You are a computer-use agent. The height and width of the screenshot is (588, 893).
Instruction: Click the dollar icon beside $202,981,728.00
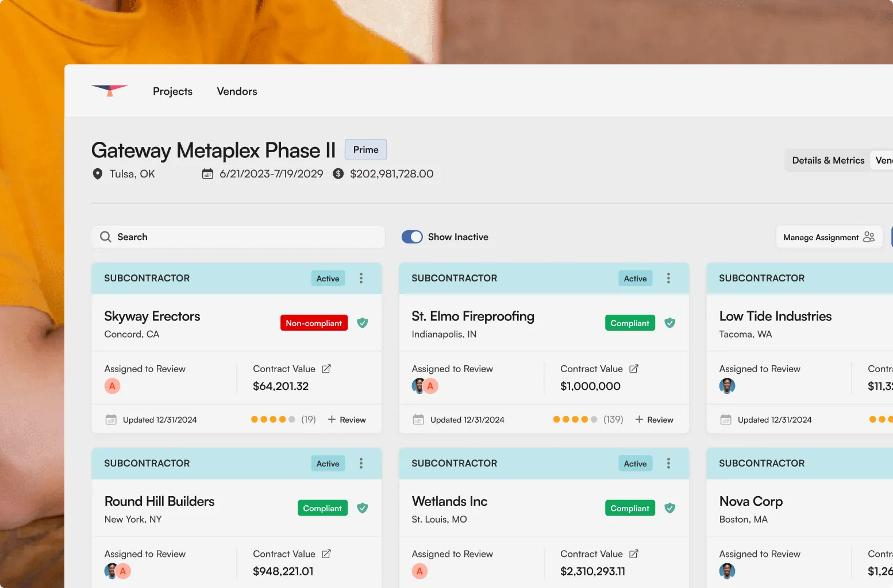pyautogui.click(x=338, y=173)
